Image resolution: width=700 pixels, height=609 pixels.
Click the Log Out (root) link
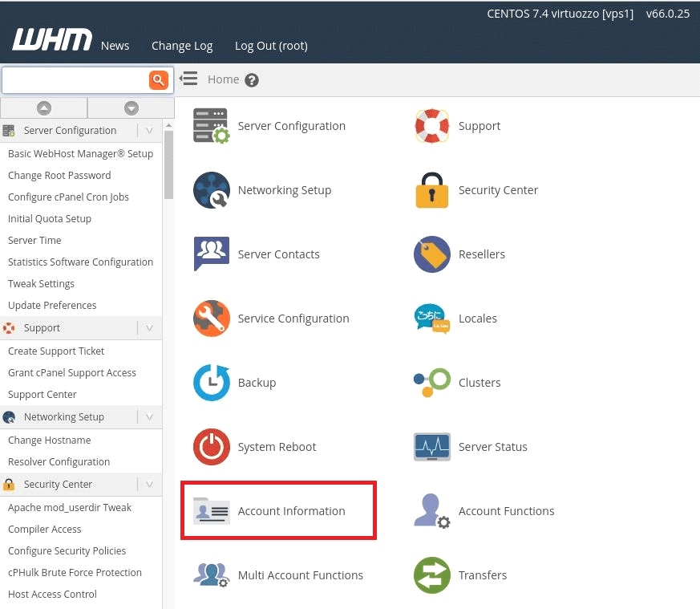pyautogui.click(x=270, y=46)
